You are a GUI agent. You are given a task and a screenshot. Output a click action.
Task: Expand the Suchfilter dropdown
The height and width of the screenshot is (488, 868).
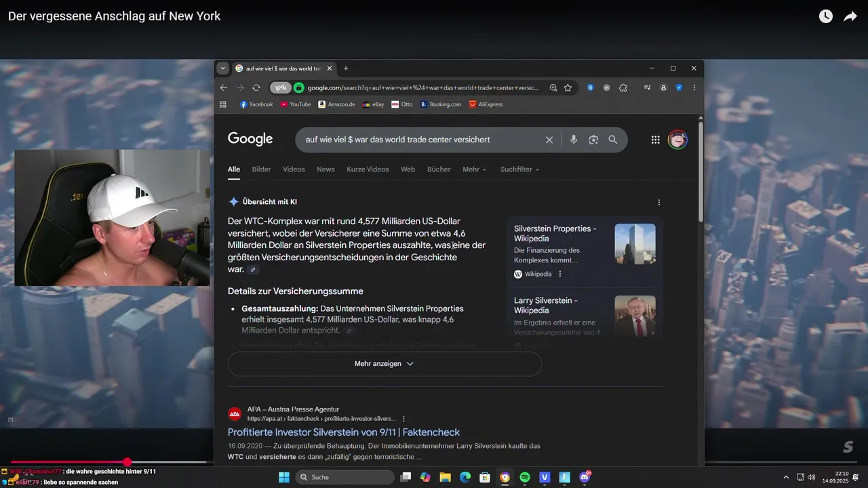519,169
